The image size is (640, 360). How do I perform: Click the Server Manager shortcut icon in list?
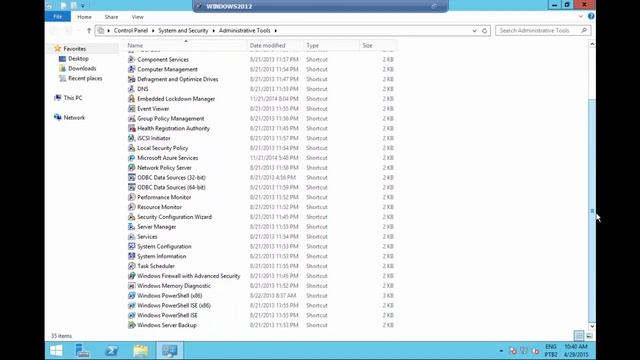[131, 227]
